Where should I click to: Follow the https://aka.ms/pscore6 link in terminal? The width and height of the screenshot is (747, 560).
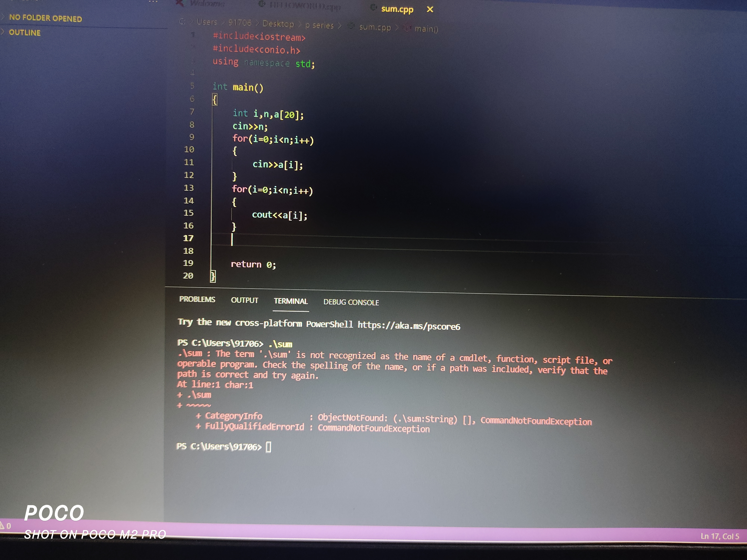click(x=409, y=325)
